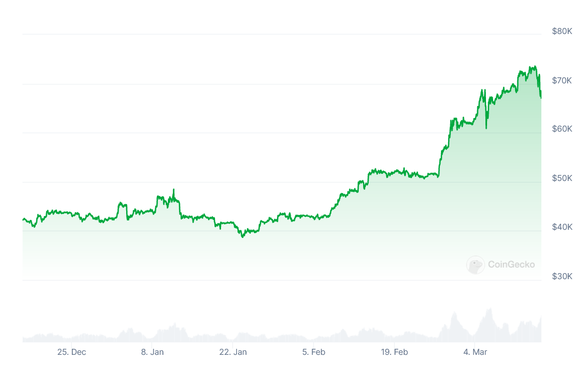Select the 8. Jan date label
The width and height of the screenshot is (588, 368).
click(x=152, y=352)
